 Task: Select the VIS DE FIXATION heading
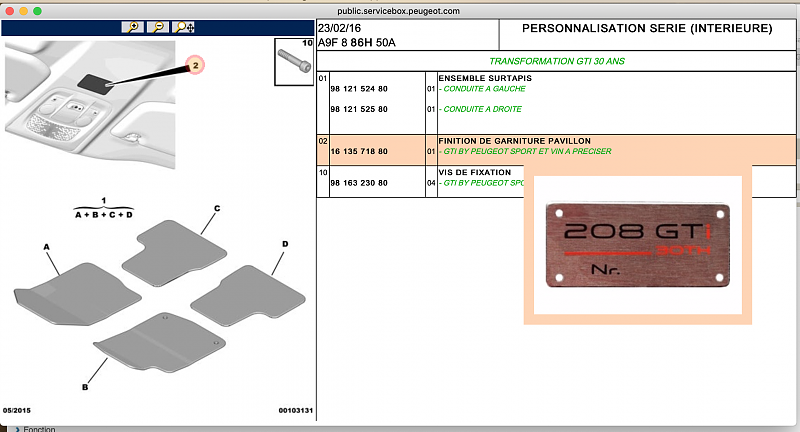[x=474, y=172]
